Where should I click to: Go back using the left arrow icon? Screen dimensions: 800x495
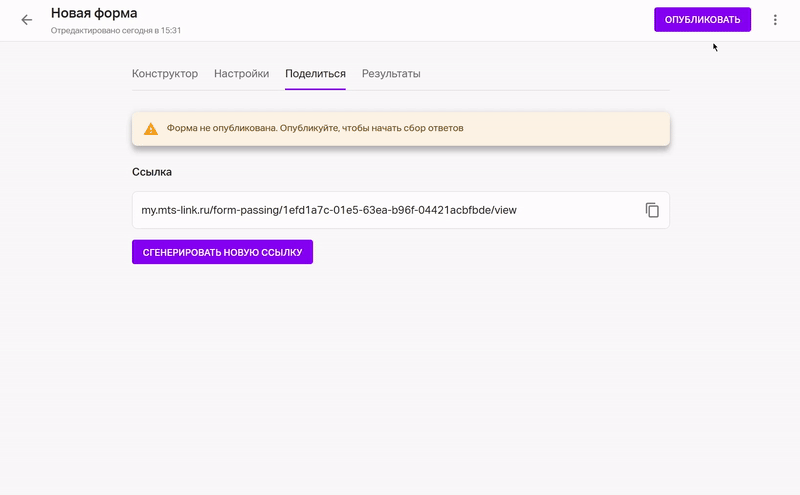(27, 20)
